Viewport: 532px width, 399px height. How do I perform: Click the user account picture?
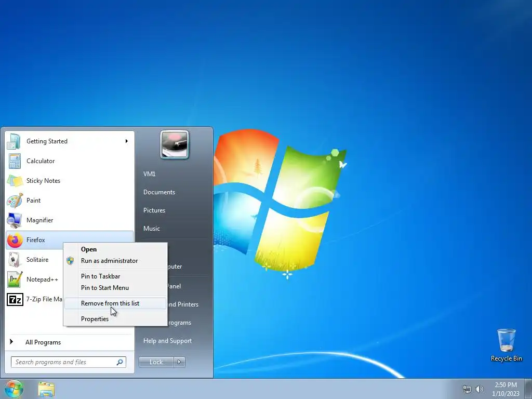tap(175, 144)
